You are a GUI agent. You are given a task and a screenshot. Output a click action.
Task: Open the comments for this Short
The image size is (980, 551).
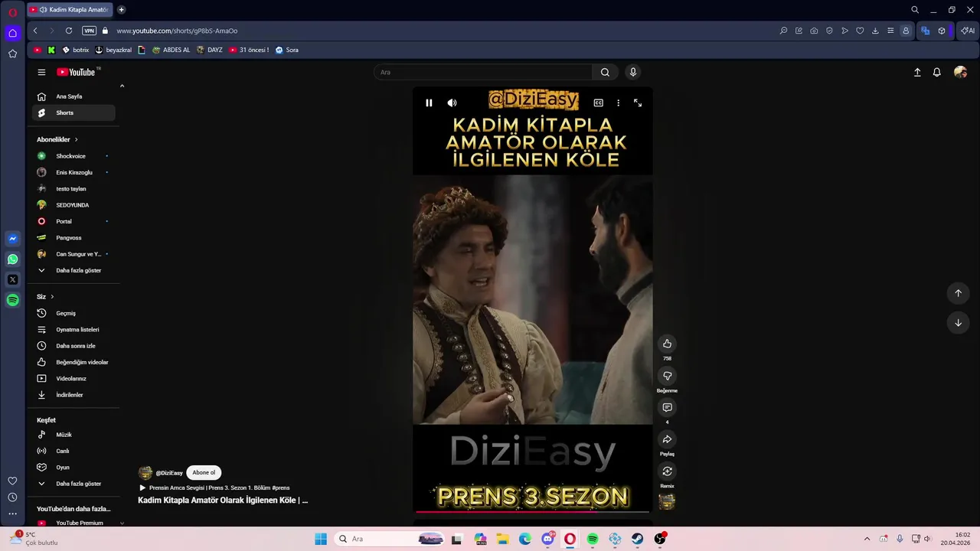[x=667, y=408]
